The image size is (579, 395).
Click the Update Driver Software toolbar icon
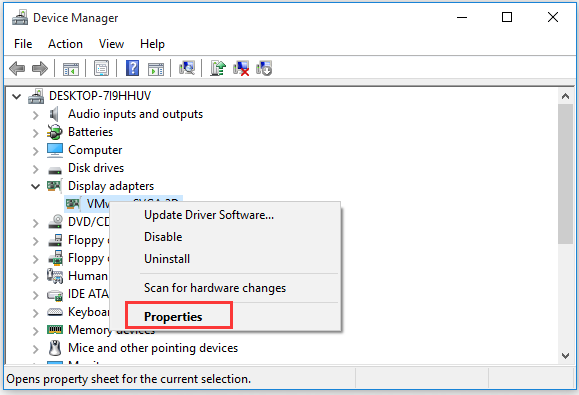pos(218,68)
